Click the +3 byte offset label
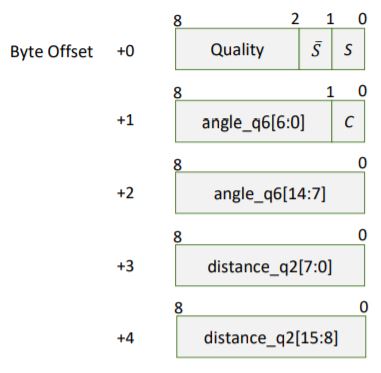This screenshot has height=373, width=381. [x=125, y=266]
